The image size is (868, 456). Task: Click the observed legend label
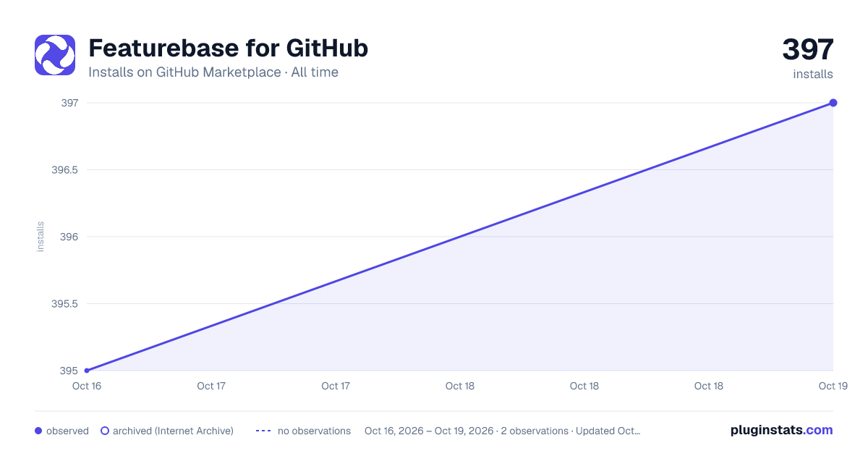point(67,431)
